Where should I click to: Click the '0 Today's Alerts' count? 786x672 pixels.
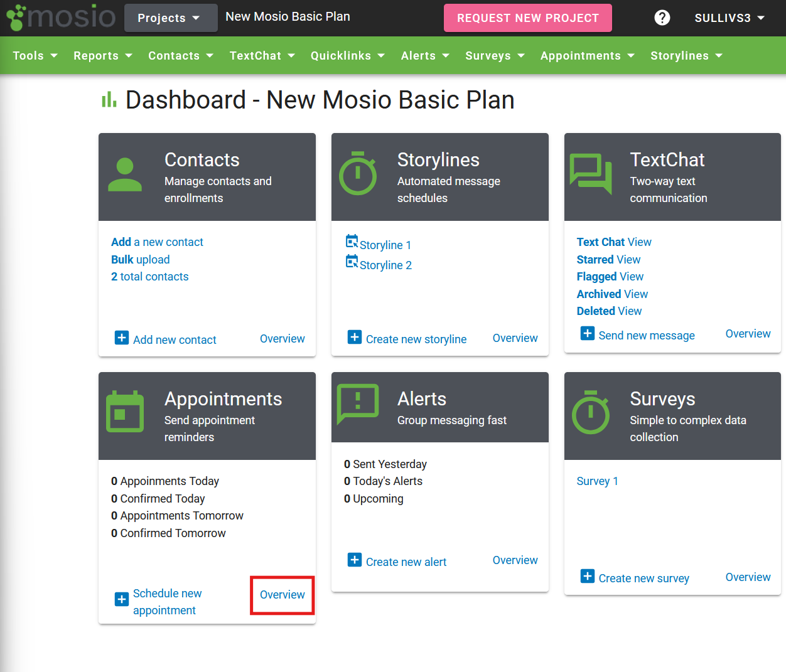[384, 481]
